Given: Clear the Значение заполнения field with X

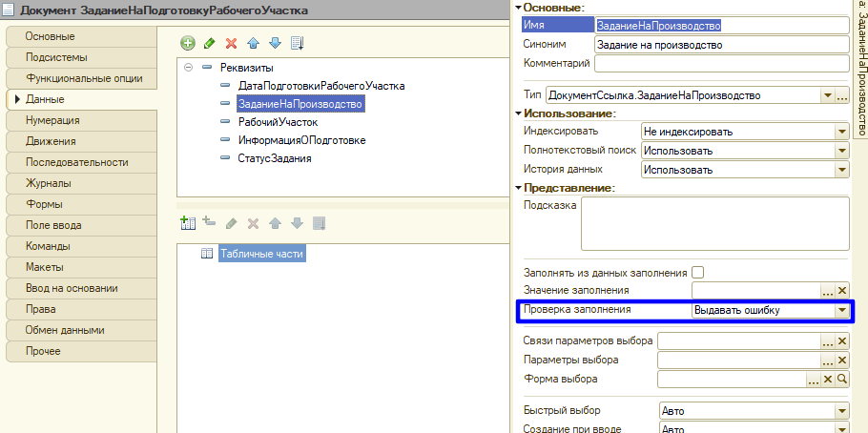Looking at the screenshot, I should 842,290.
